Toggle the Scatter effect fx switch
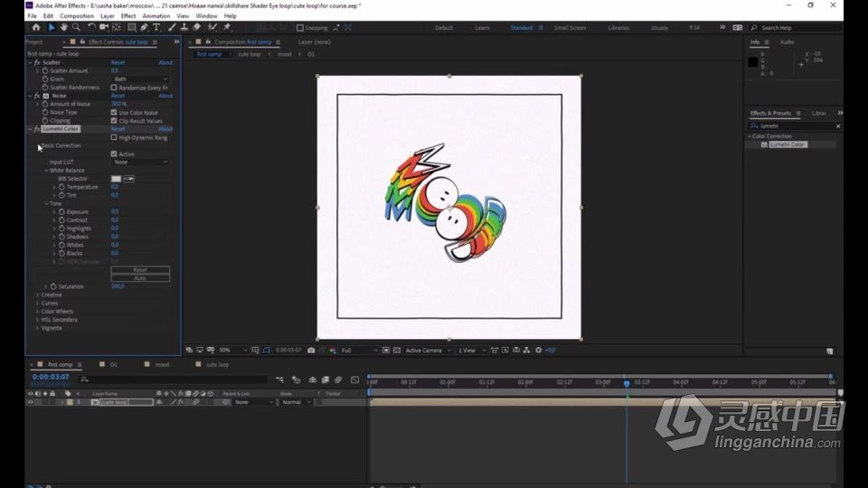This screenshot has height=488, width=868. pyautogui.click(x=37, y=62)
